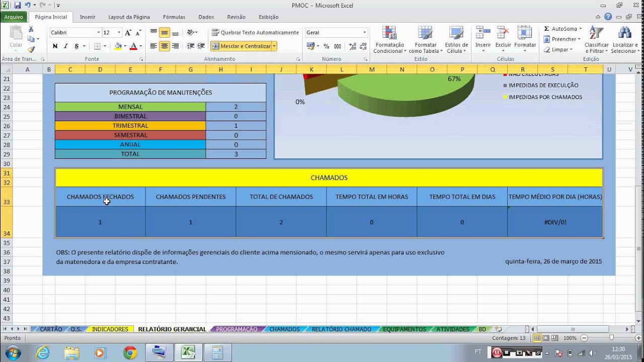Viewport: 644px width, 362px height.
Task: Click the Limpar eraser button
Action: (558, 50)
